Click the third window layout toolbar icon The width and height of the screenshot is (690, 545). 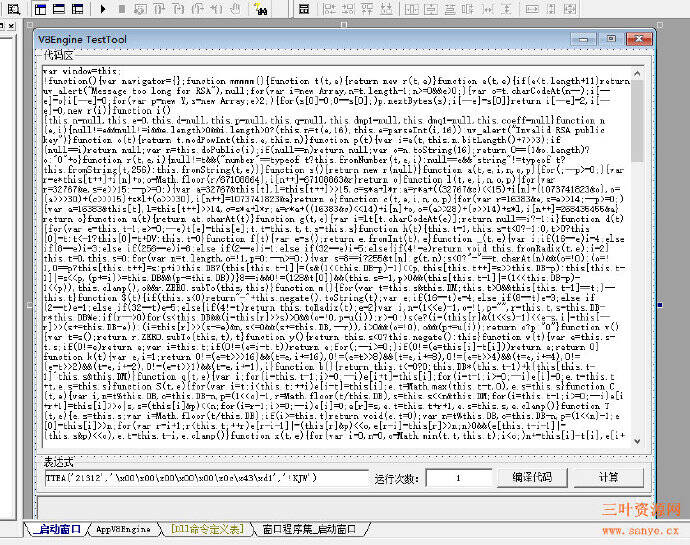74,9
